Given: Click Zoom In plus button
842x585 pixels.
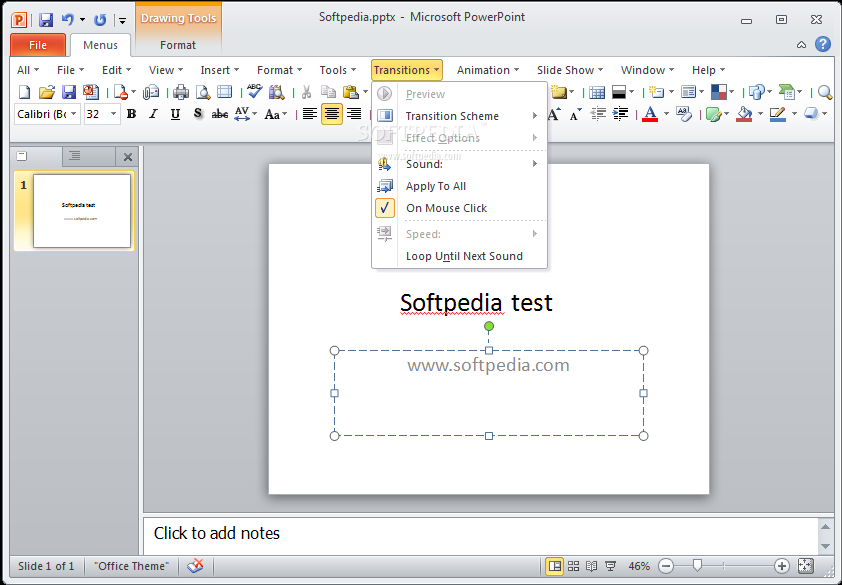Looking at the screenshot, I should [x=782, y=566].
